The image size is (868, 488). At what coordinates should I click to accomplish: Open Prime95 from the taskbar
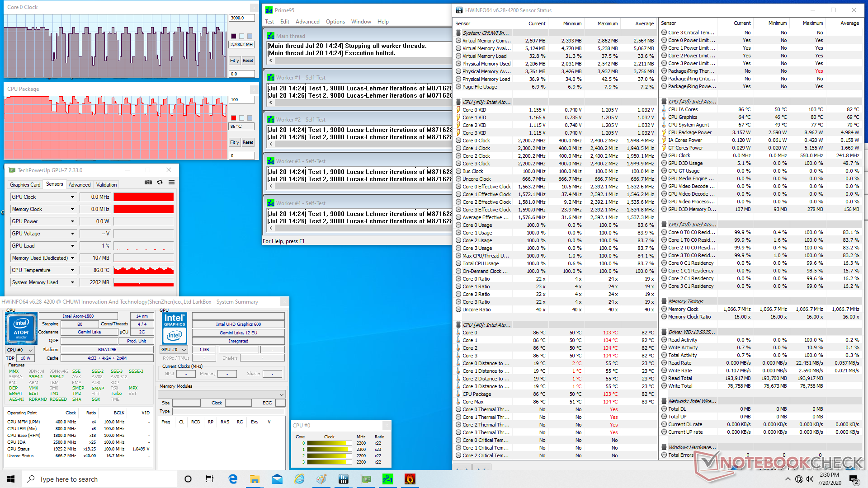coord(387,479)
